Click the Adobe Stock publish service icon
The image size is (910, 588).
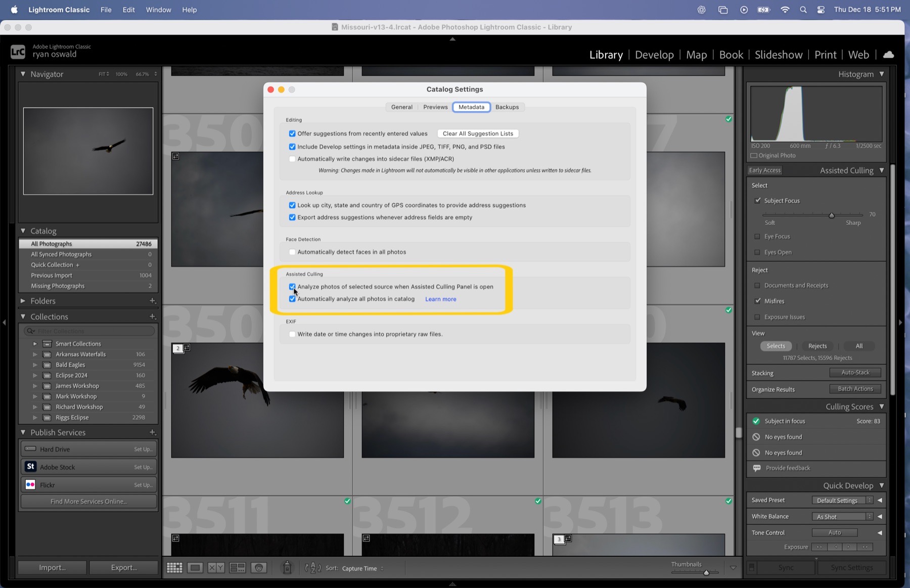[30, 467]
